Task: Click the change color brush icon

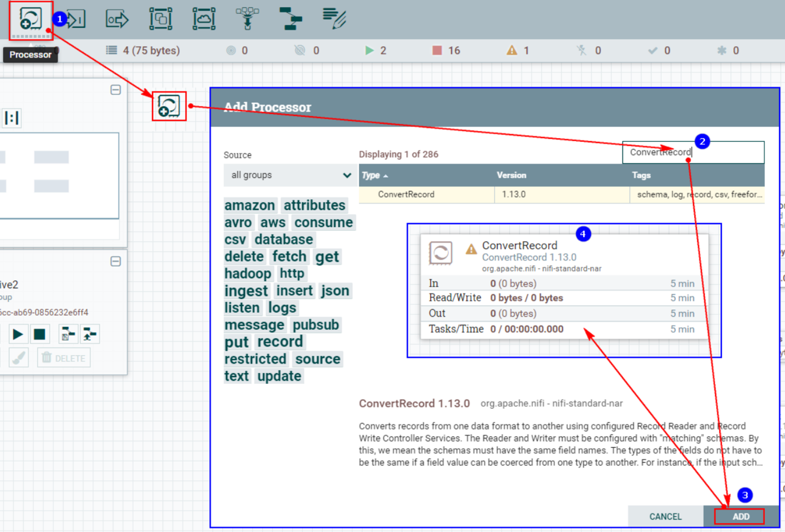Action: coord(18,358)
